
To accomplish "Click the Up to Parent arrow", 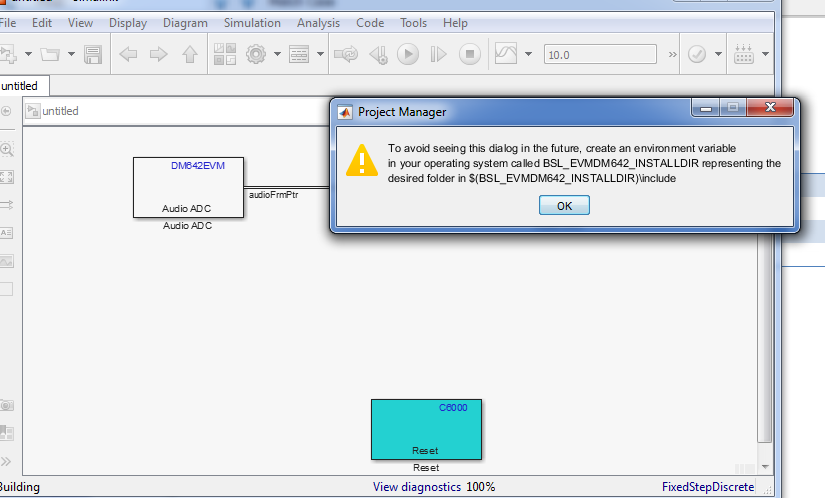I will [190, 54].
